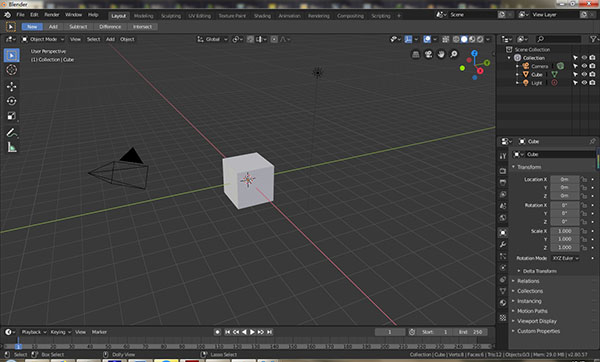Viewport: 600px width, 362px height.
Task: Pick the Scale tool
Action: [11, 116]
